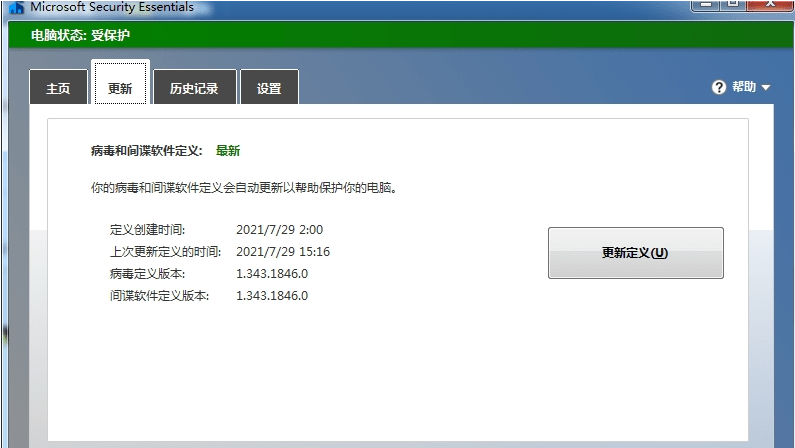The image size is (795, 448).
Task: Close the Security Essentials window
Action: coord(770,5)
